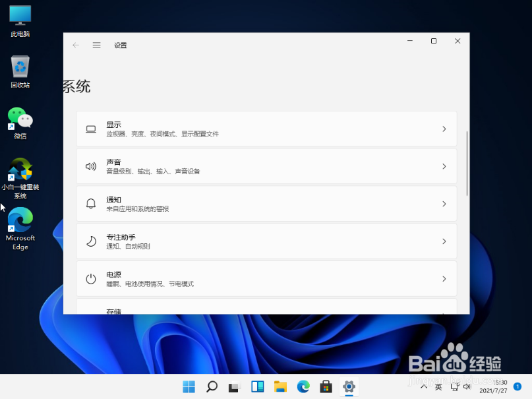Click the bell icon beside 通知
This screenshot has width=532, height=399.
[91, 204]
